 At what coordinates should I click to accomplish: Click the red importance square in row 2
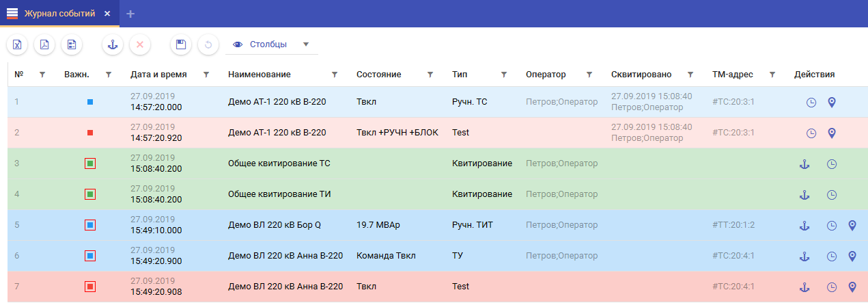pyautogui.click(x=90, y=133)
